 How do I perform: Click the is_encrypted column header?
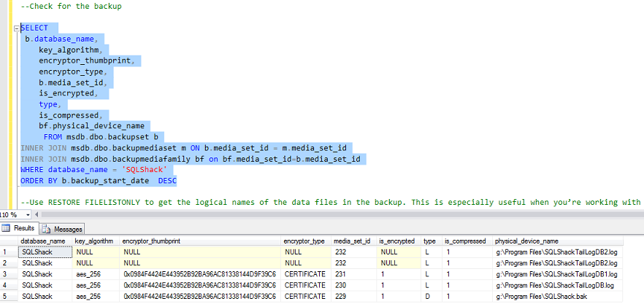click(x=396, y=241)
